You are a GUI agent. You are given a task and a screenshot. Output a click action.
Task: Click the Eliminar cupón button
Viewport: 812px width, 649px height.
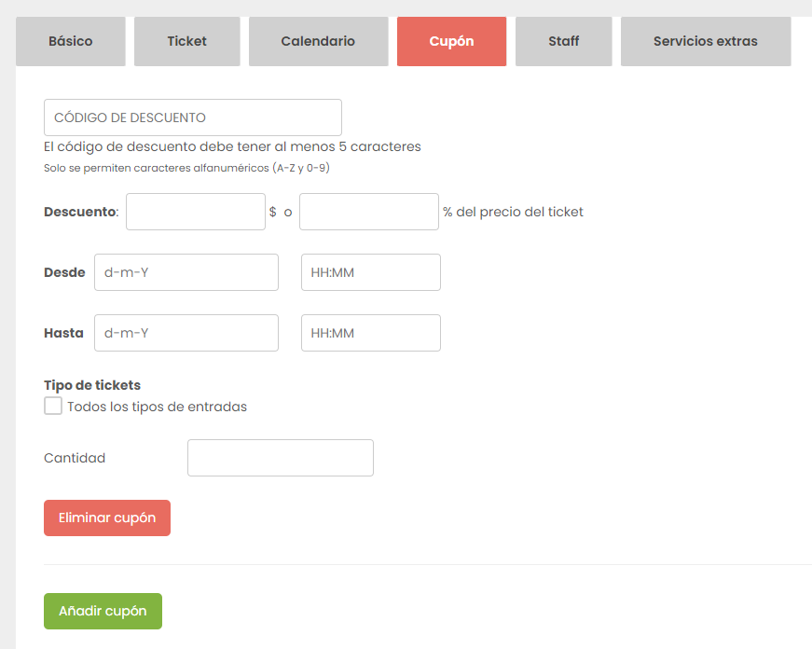pyautogui.click(x=107, y=518)
